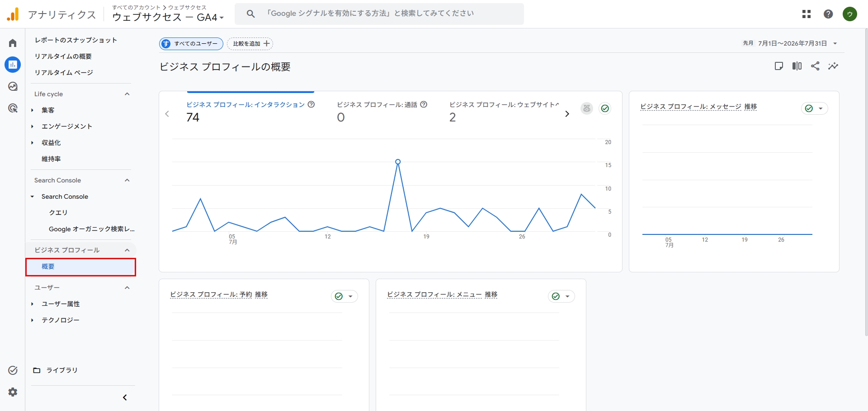
Task: Open Google オーガニック検索 report
Action: (x=92, y=229)
